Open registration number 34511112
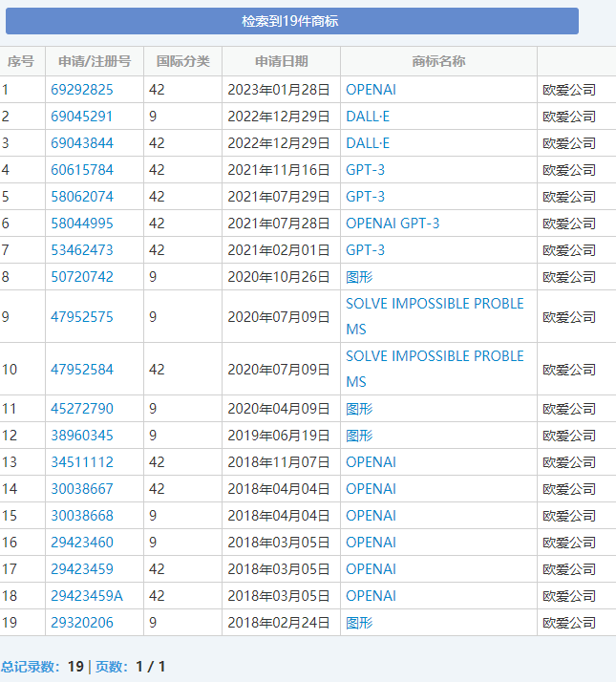 pyautogui.click(x=82, y=462)
